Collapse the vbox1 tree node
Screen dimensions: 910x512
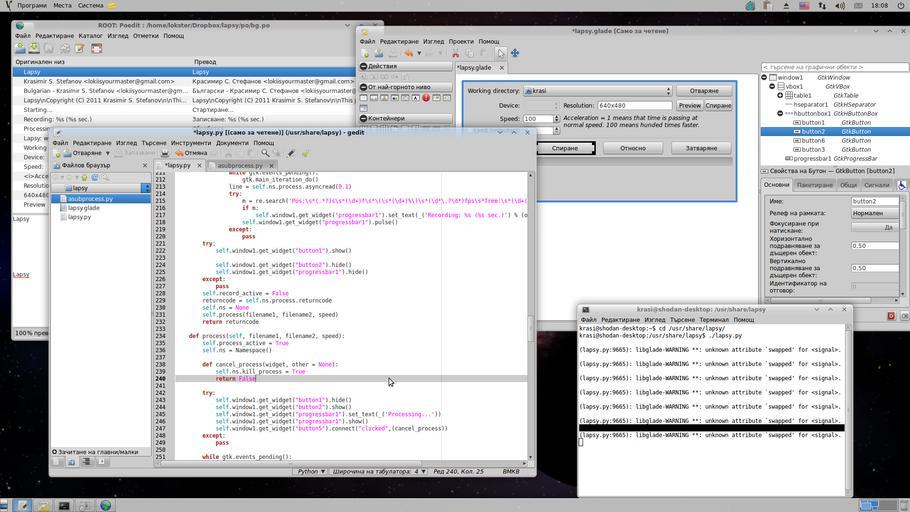click(x=772, y=86)
